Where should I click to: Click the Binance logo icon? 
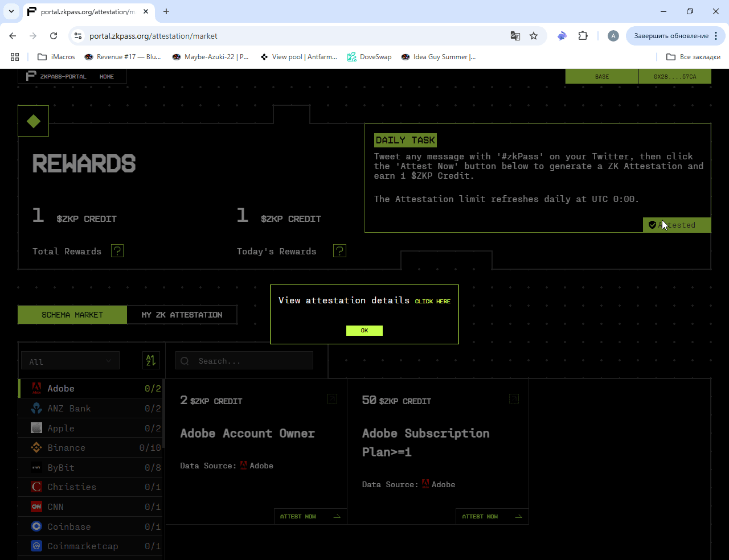pyautogui.click(x=36, y=448)
